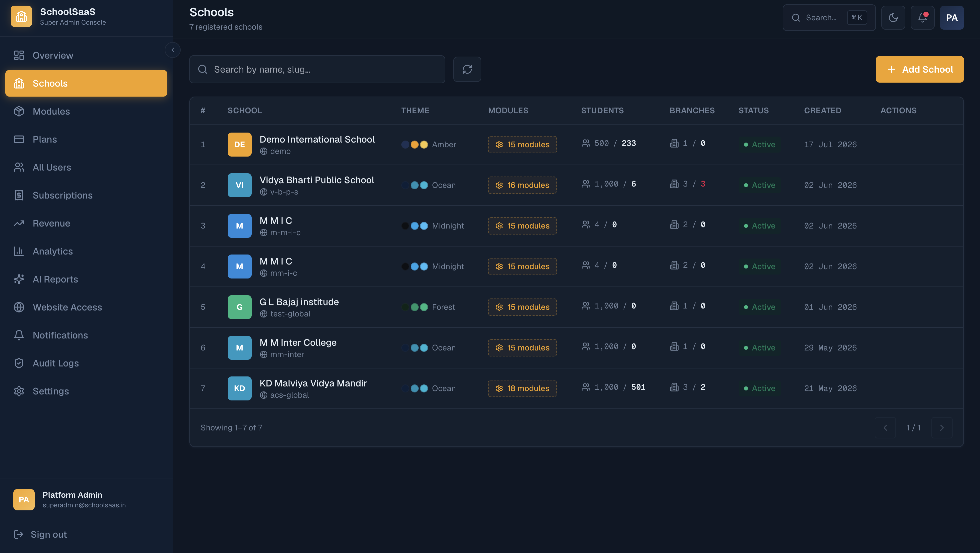
Task: Open the Plans section
Action: 86,139
